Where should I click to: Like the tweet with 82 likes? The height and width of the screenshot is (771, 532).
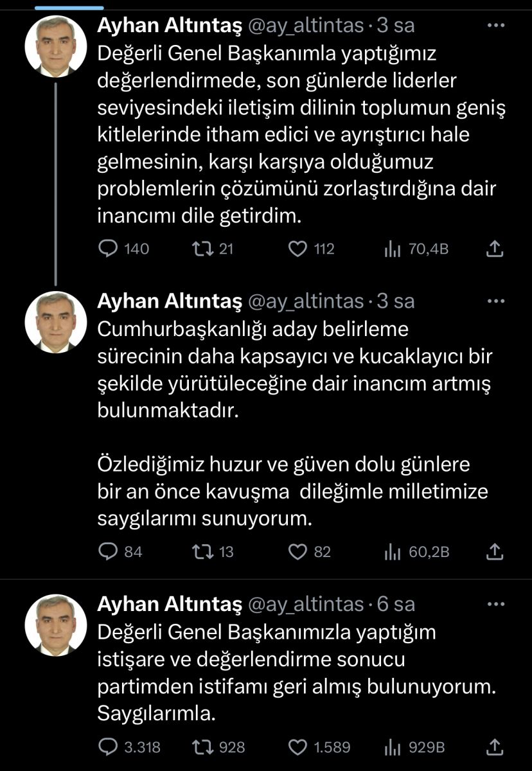pyautogui.click(x=296, y=551)
